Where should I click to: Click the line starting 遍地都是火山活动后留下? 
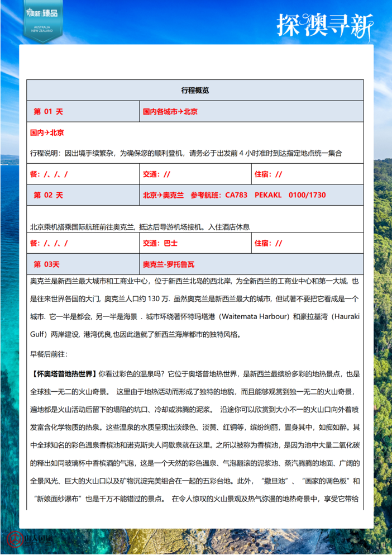(194, 410)
